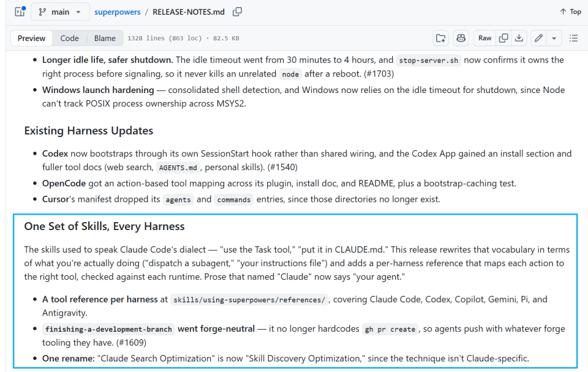Click the 'node' inline code

[x=290, y=74]
